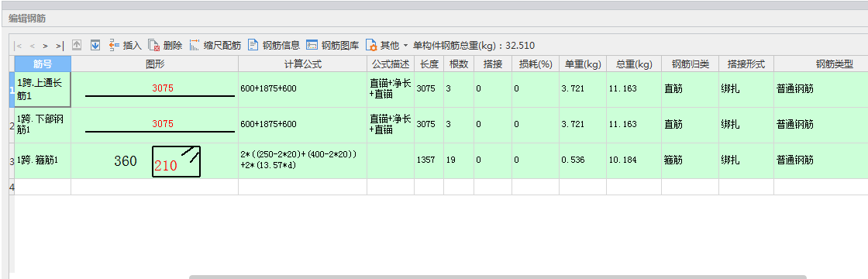Image resolution: width=868 pixels, height=279 pixels.
Task: Click row 1 description 直锚+净长+直锚
Action: click(391, 89)
